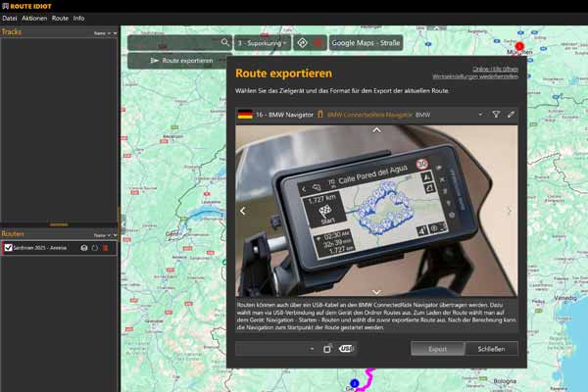Collapse the Routen panel with chevron
The height and width of the screenshot is (392, 588).
coord(115,235)
